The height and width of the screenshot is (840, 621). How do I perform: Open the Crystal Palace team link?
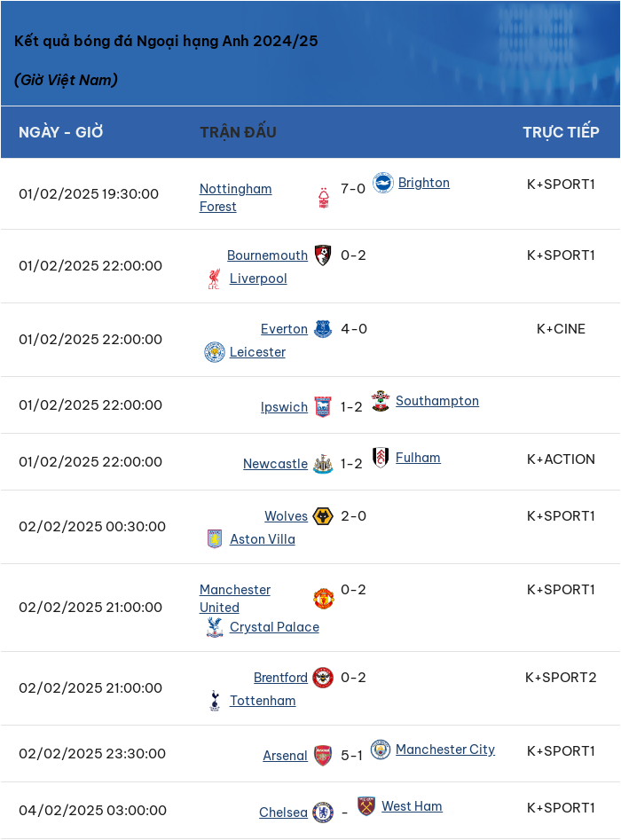[x=274, y=627]
